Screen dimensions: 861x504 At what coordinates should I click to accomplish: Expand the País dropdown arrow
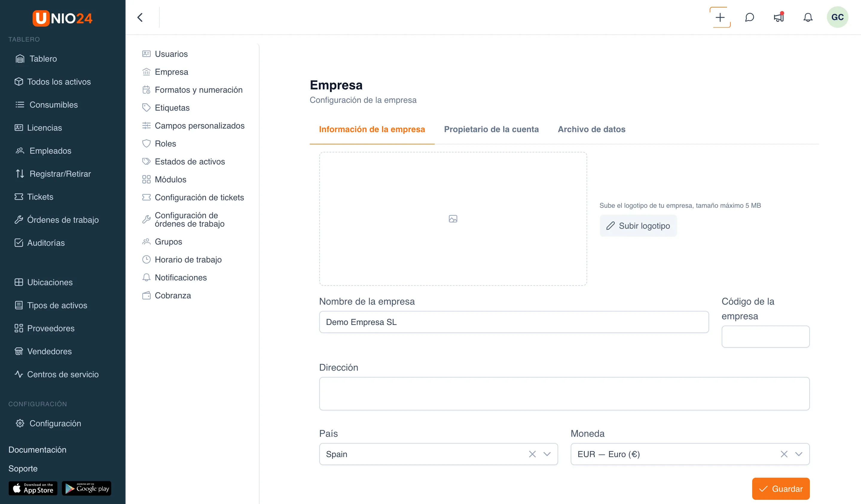pyautogui.click(x=547, y=454)
